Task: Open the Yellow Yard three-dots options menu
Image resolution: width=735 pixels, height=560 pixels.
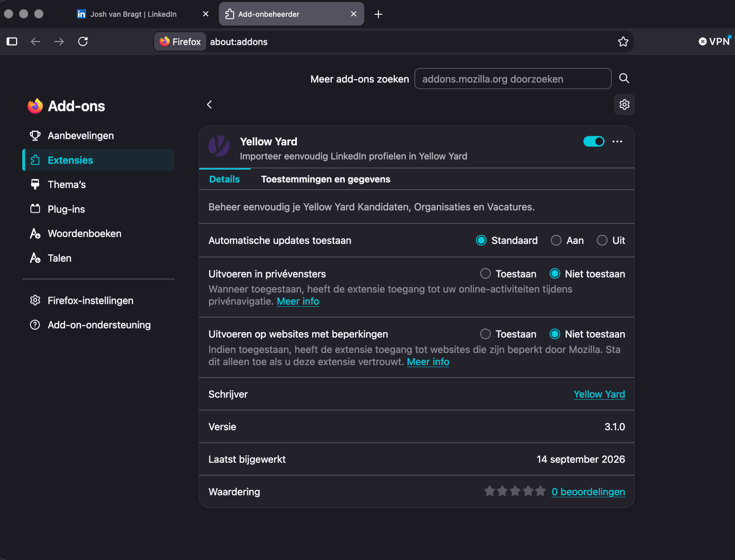Action: pyautogui.click(x=617, y=142)
